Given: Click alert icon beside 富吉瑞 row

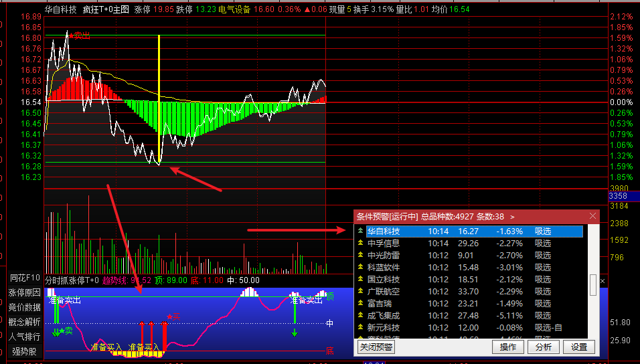Looking at the screenshot, I should coord(360,304).
